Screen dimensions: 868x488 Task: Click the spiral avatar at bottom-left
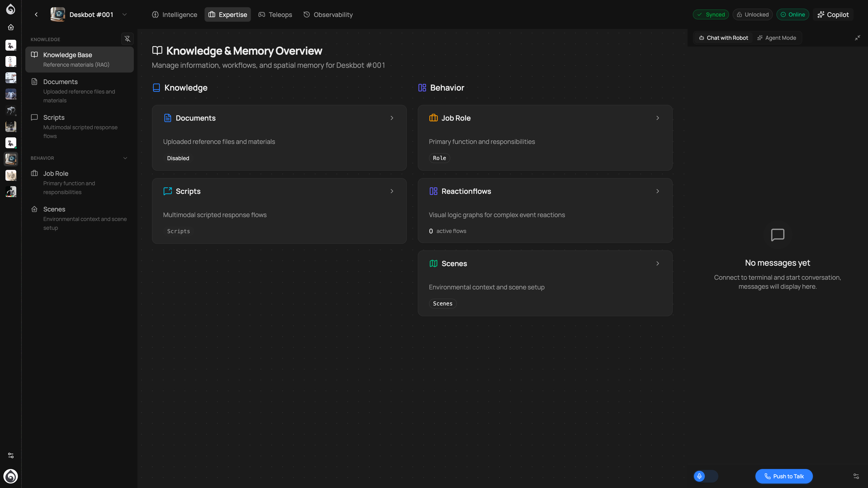point(11,476)
